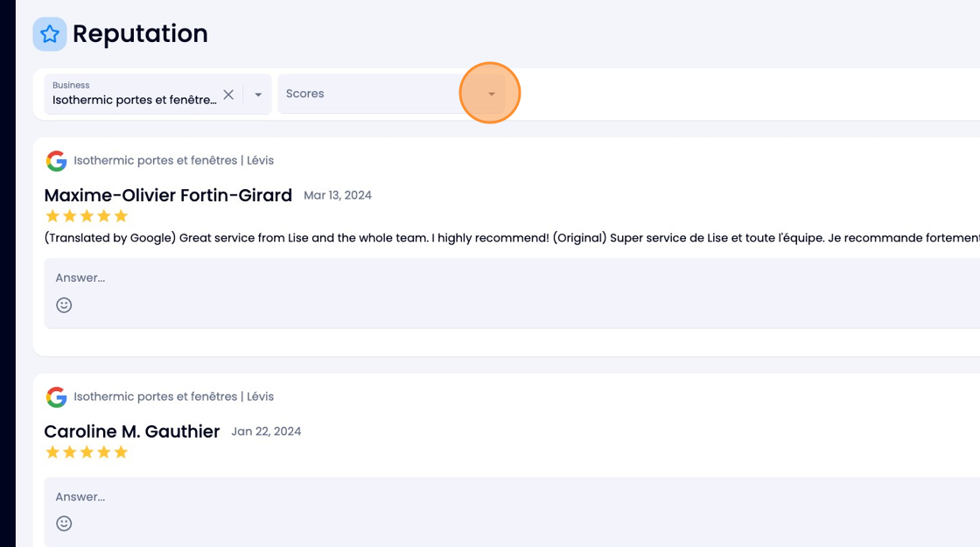Click the Jan 22, 2024 review date

click(266, 431)
